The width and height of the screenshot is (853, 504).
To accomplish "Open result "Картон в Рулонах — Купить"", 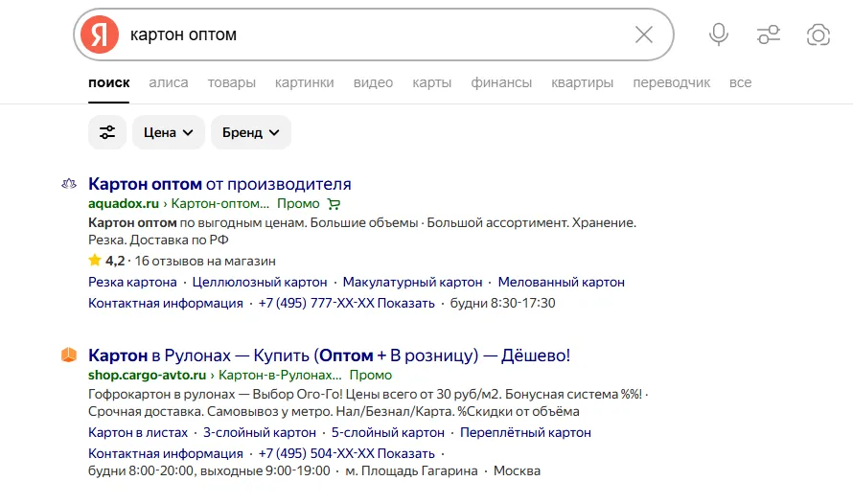I will point(329,355).
